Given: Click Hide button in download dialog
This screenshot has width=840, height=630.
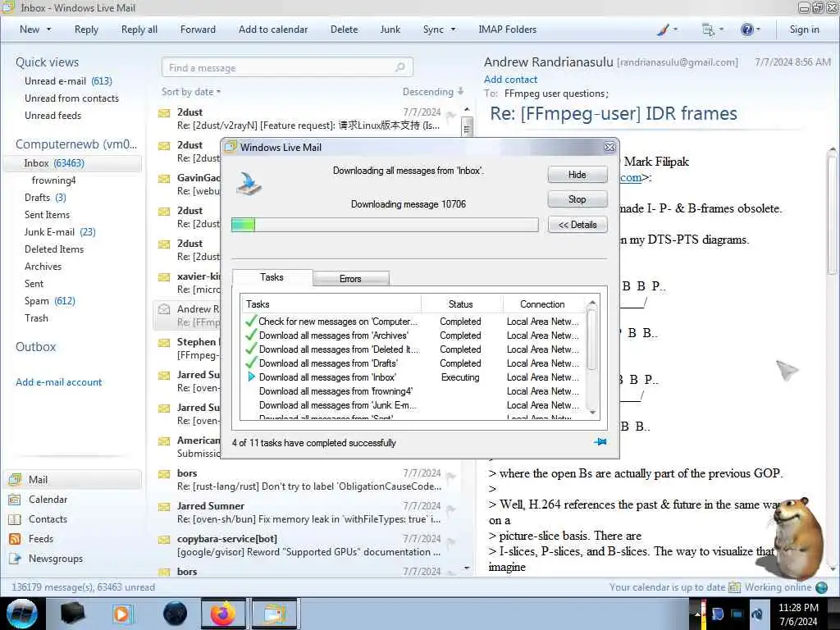Looking at the screenshot, I should pyautogui.click(x=577, y=175).
